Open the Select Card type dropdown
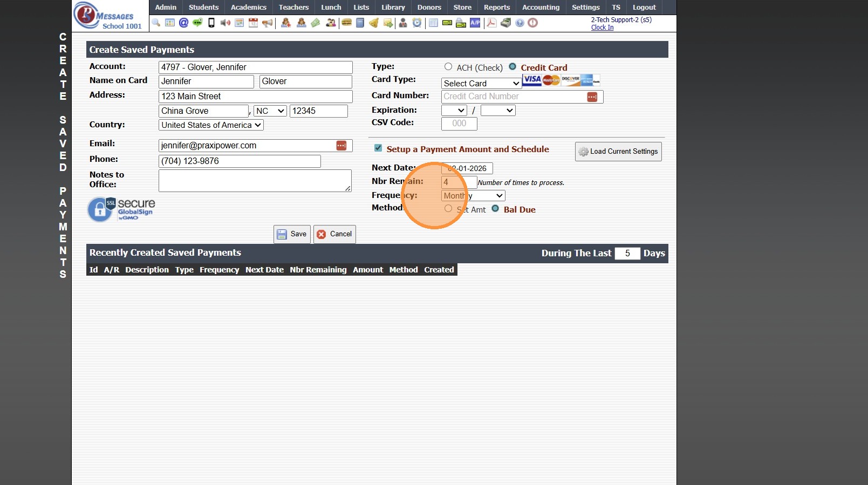Screen dimensions: 868x485 click(x=481, y=84)
